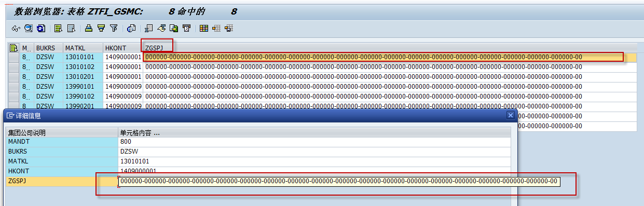The width and height of the screenshot is (644, 206).
Task: Click MATKL cell 13990101
Action: point(83,87)
